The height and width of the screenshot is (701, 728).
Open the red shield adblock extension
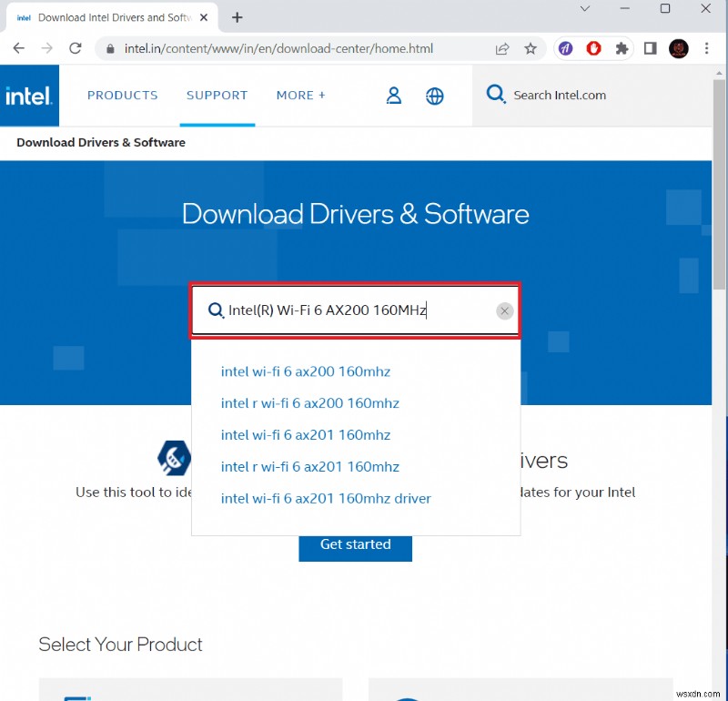point(593,48)
